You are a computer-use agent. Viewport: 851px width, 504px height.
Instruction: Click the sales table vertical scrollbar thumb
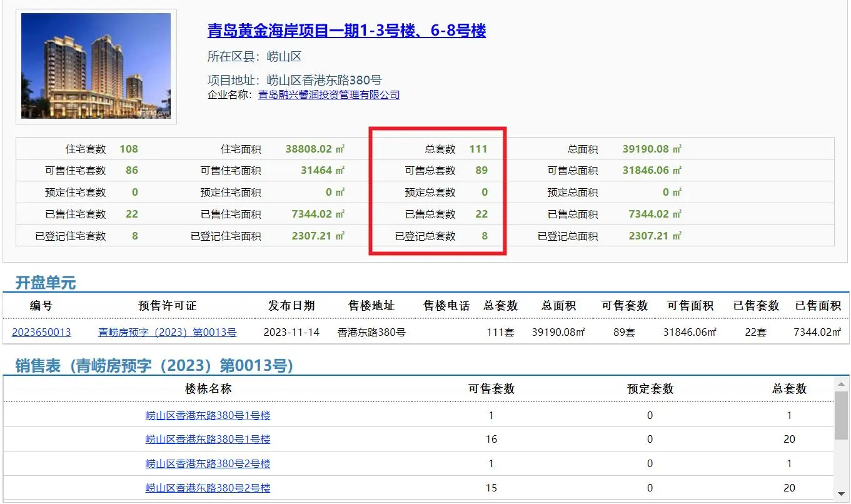point(842,415)
